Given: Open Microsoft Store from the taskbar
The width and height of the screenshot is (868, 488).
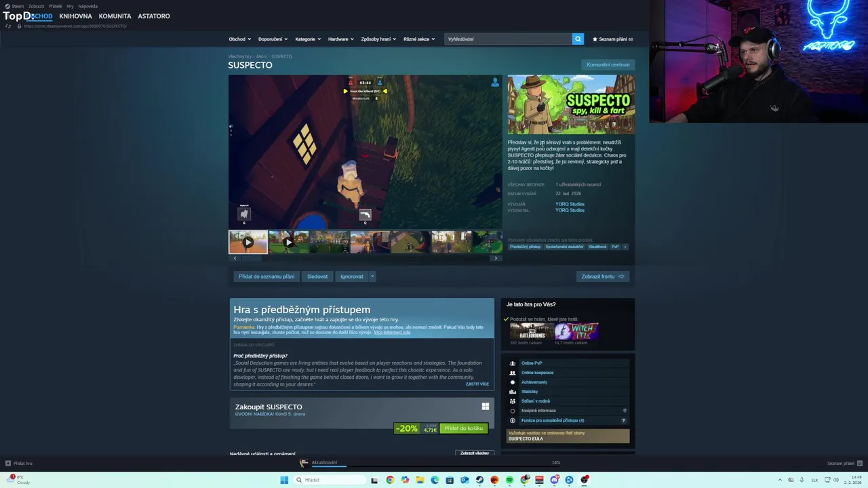Looking at the screenshot, I should 450,480.
